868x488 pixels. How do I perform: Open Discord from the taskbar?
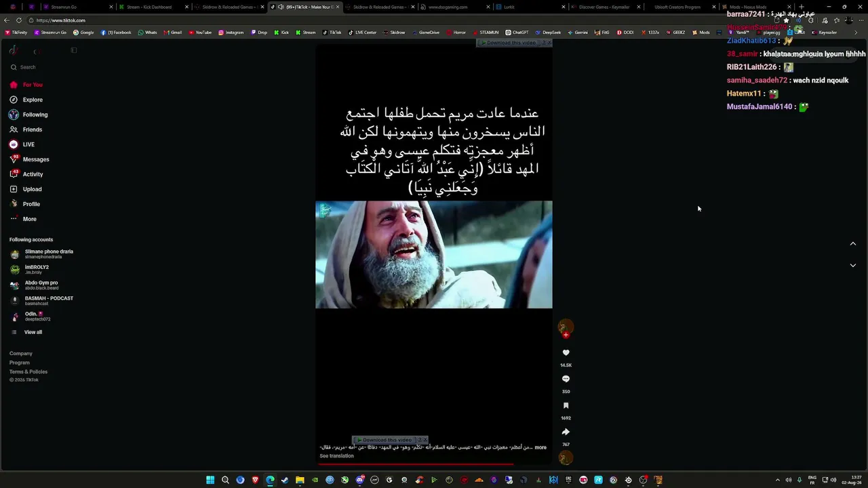pyautogui.click(x=359, y=481)
